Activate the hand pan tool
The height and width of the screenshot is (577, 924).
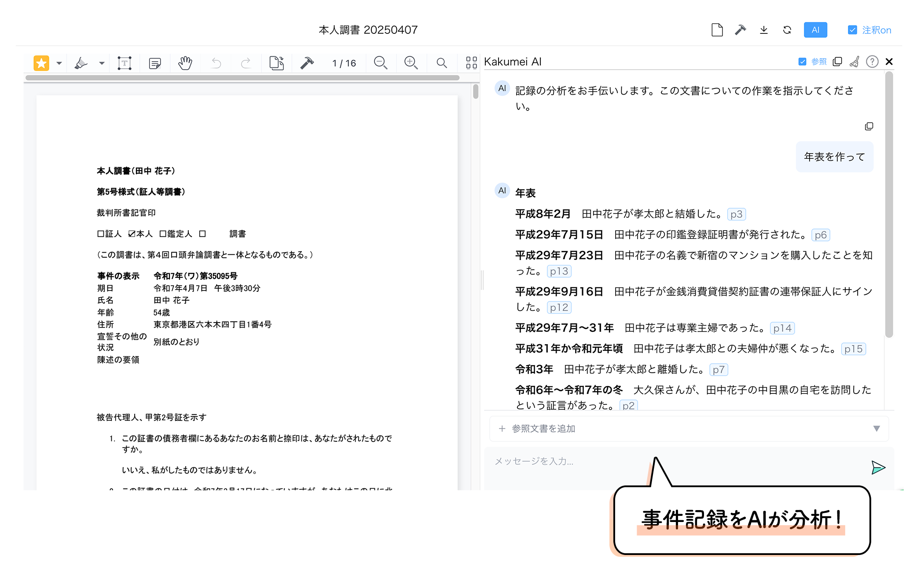tap(185, 63)
